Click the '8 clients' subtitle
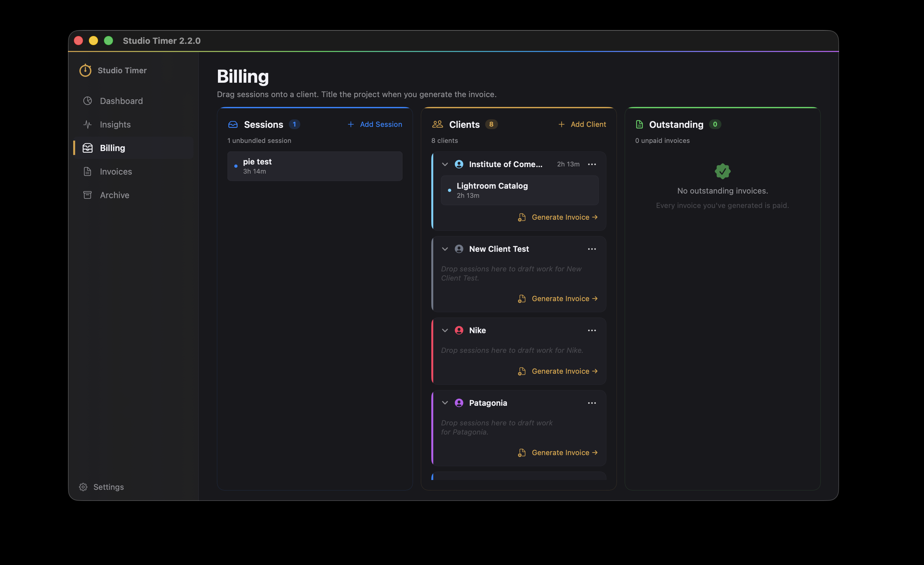The height and width of the screenshot is (565, 924). (x=444, y=141)
